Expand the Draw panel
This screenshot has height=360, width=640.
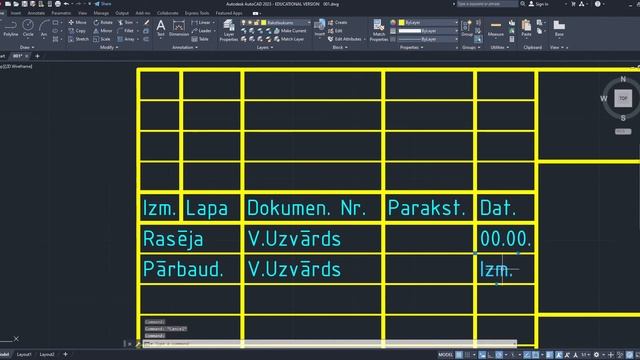tap(27, 47)
